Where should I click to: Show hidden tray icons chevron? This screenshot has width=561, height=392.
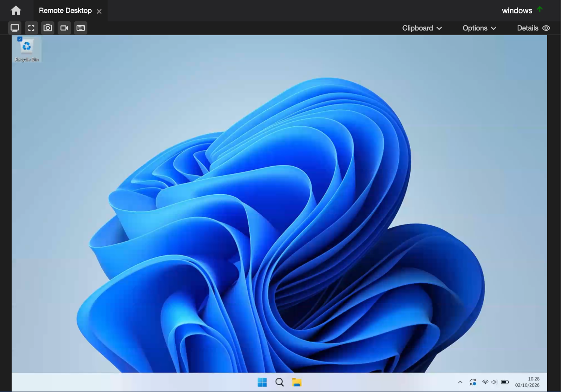point(460,382)
